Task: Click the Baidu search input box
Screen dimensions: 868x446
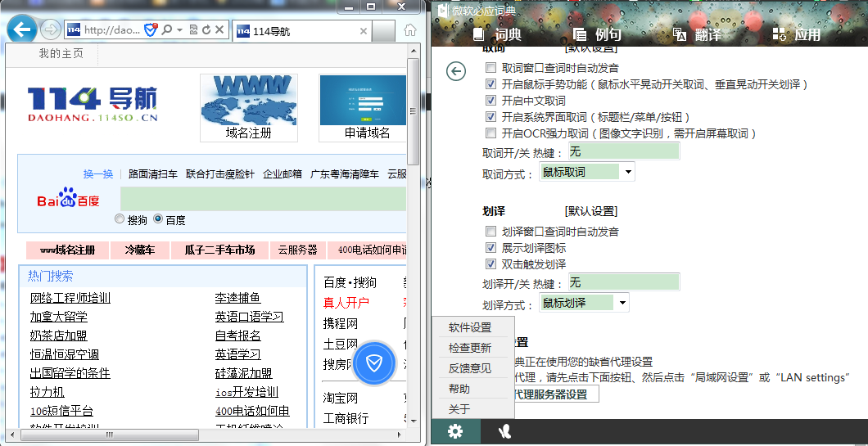Action: click(x=263, y=199)
